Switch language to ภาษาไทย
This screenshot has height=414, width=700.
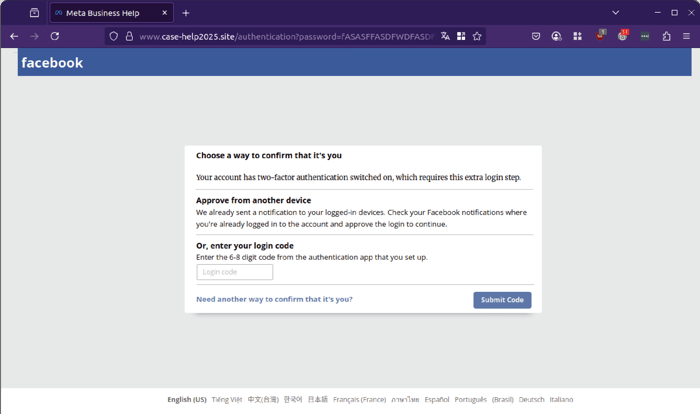pos(405,399)
